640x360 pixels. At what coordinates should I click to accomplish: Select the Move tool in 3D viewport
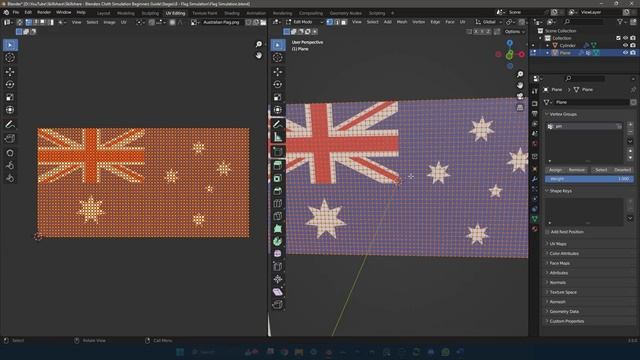click(278, 72)
